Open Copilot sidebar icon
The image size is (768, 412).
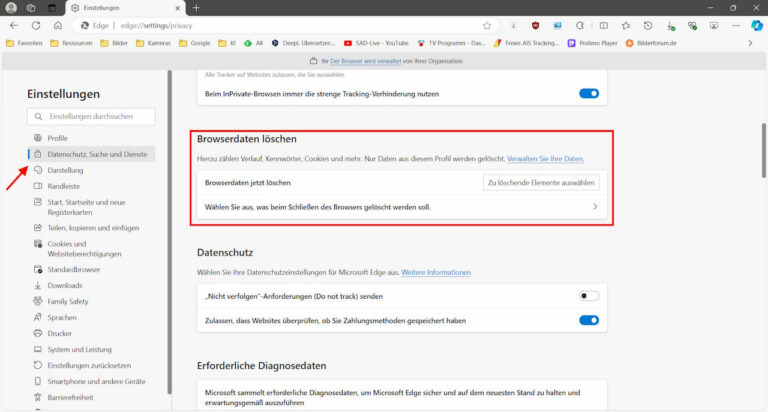(x=757, y=25)
